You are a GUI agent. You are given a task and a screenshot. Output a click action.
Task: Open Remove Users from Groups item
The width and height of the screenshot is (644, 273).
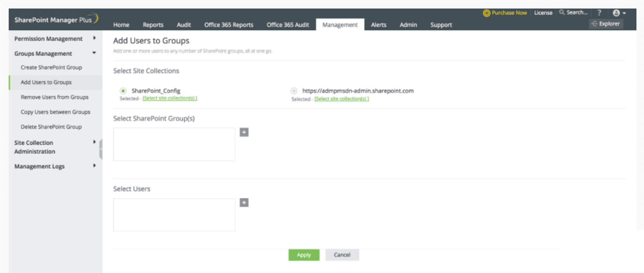pyautogui.click(x=54, y=97)
